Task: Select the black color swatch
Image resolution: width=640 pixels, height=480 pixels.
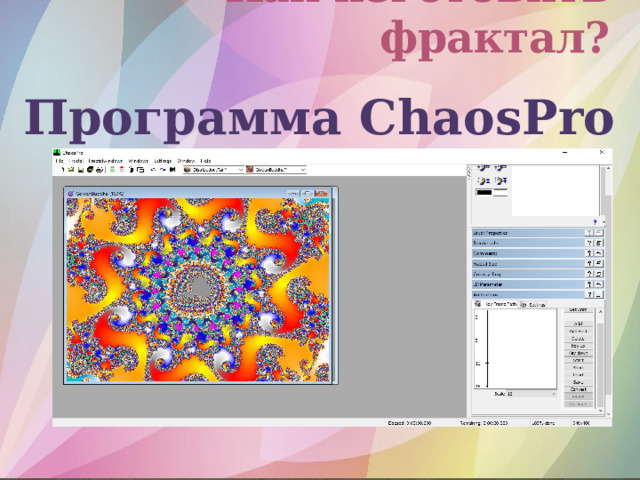Action: click(x=484, y=192)
